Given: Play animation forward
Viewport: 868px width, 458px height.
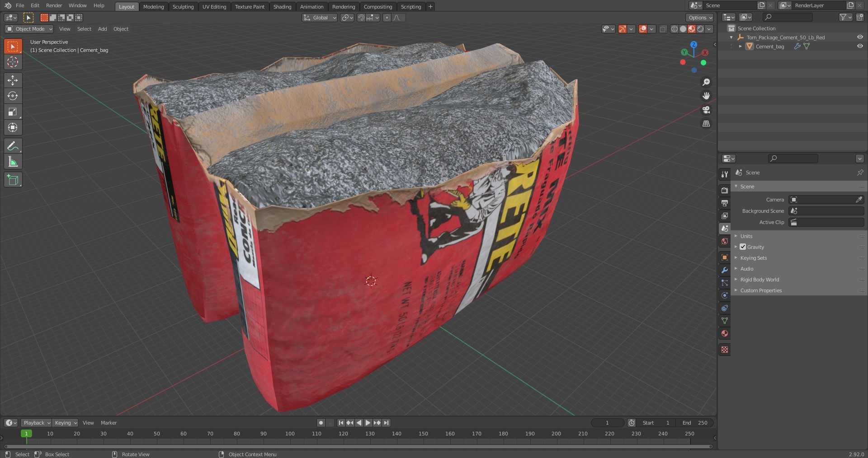Looking at the screenshot, I should pos(368,423).
